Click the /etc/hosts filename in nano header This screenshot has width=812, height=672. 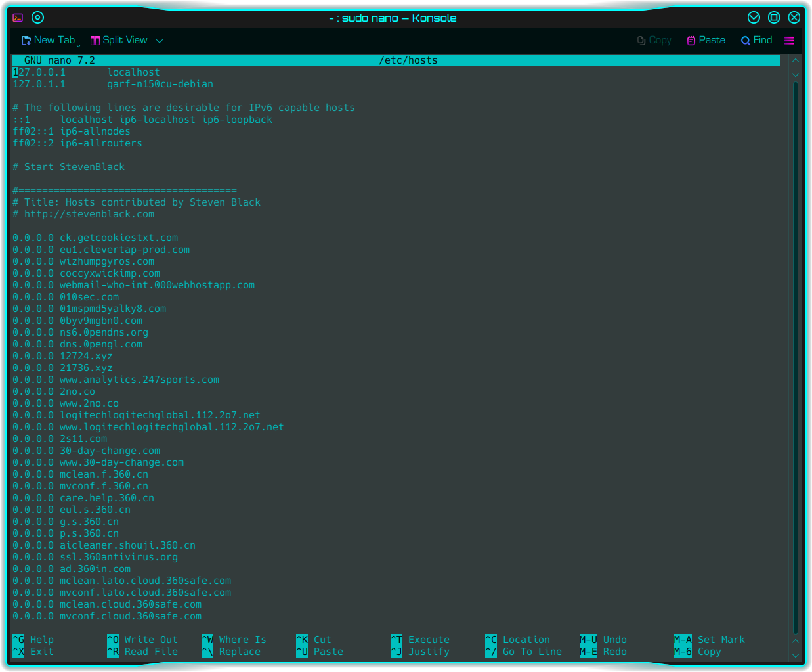point(408,60)
